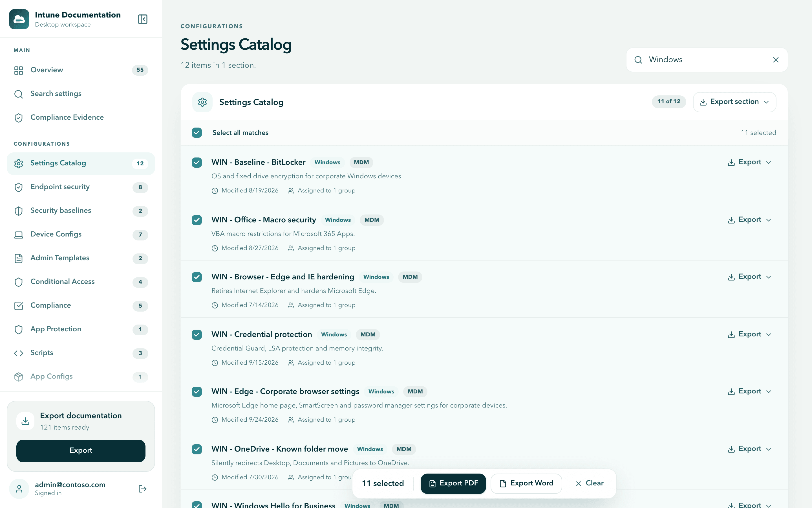Image resolution: width=812 pixels, height=508 pixels.
Task: Clear the Windows search with X icon
Action: 776,60
